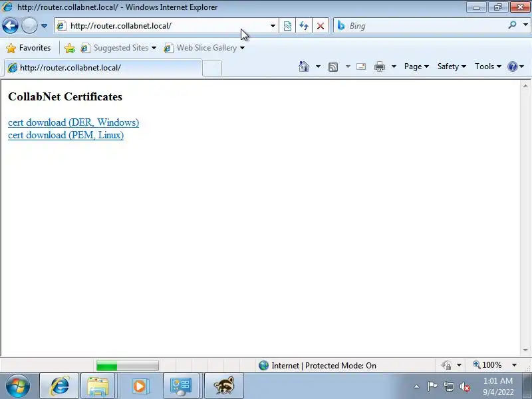This screenshot has height=399, width=532.
Task: Open a new blank tab
Action: coord(212,68)
